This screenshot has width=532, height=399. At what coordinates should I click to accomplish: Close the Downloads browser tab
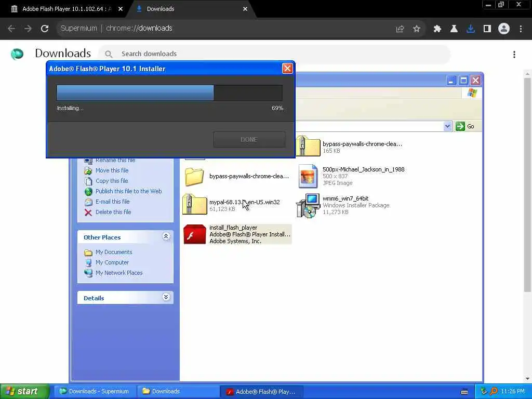pyautogui.click(x=245, y=9)
